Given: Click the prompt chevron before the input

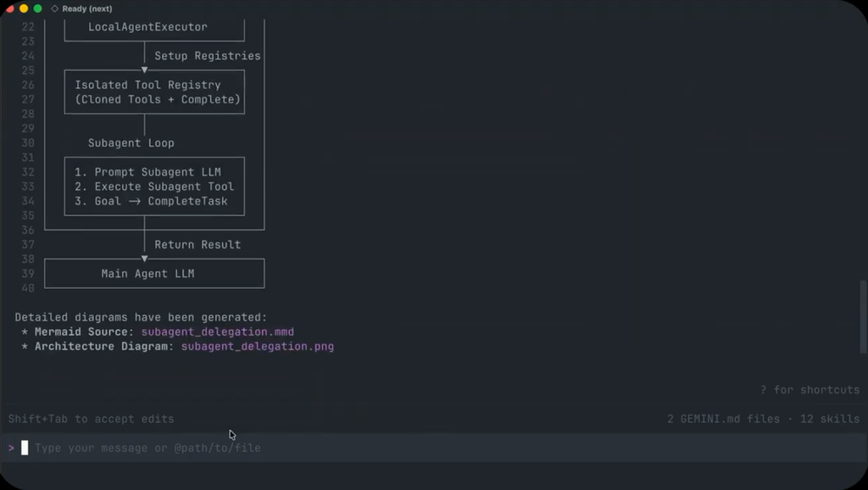Looking at the screenshot, I should [11, 448].
